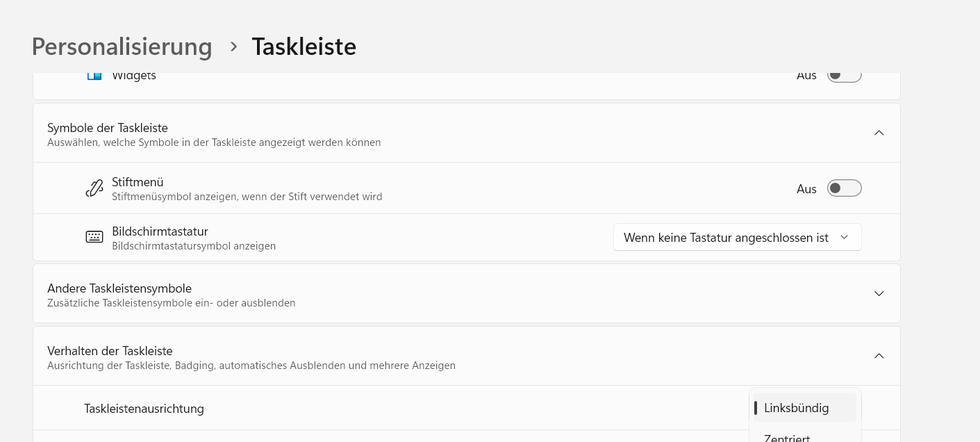The image size is (980, 442).
Task: Select the Linksbündig alignment option
Action: (x=796, y=408)
